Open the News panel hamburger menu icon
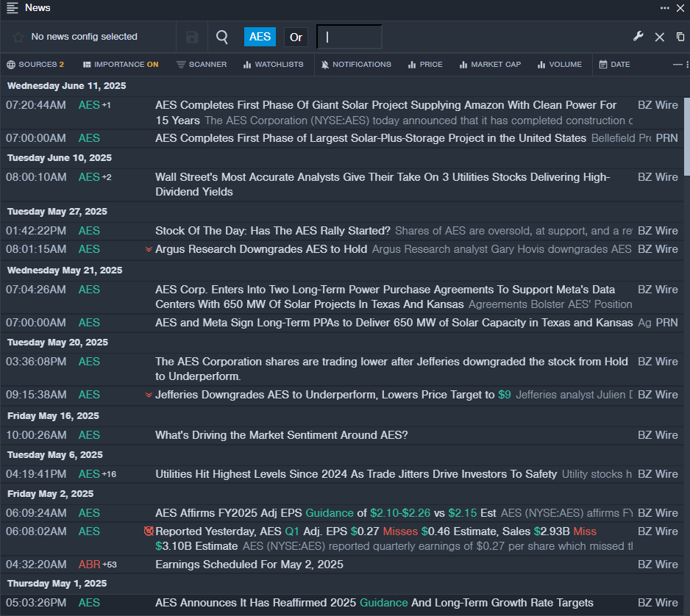This screenshot has height=616, width=690. coord(13,8)
